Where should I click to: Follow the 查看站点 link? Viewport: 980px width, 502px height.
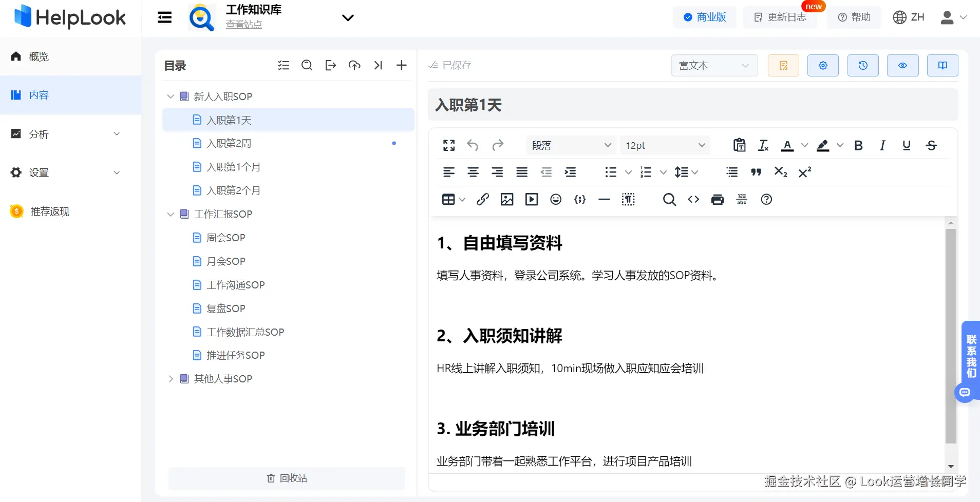point(244,24)
